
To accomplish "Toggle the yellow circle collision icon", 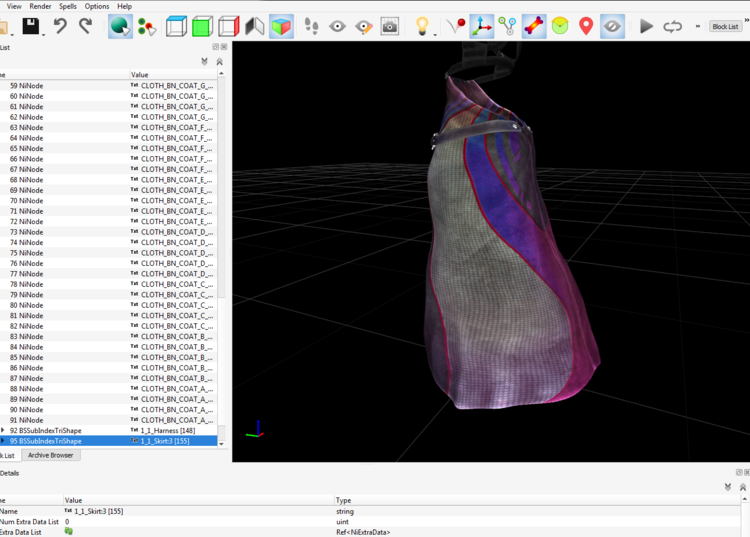I will pos(560,26).
